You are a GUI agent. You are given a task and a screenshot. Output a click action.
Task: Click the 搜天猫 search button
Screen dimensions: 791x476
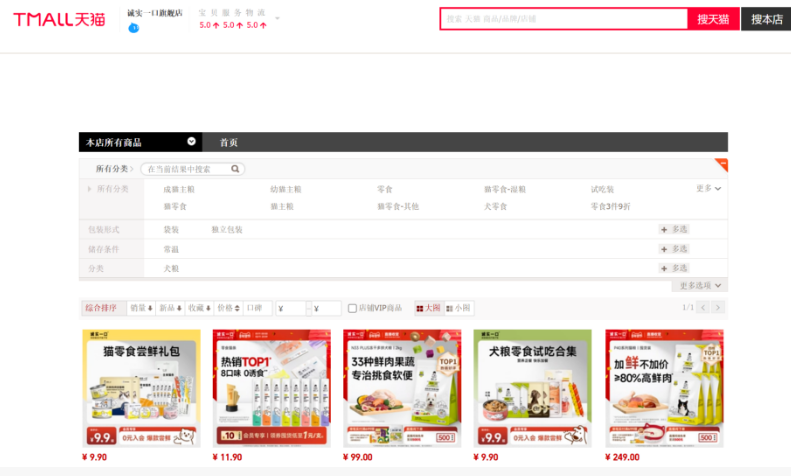(x=713, y=19)
